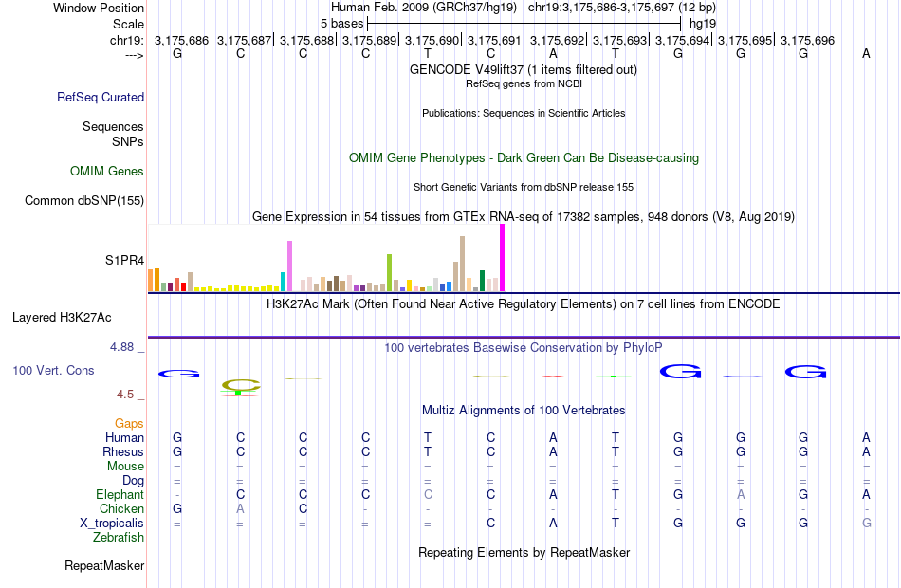Select the Zebrafish alignment row label
901x588 pixels.
point(119,537)
